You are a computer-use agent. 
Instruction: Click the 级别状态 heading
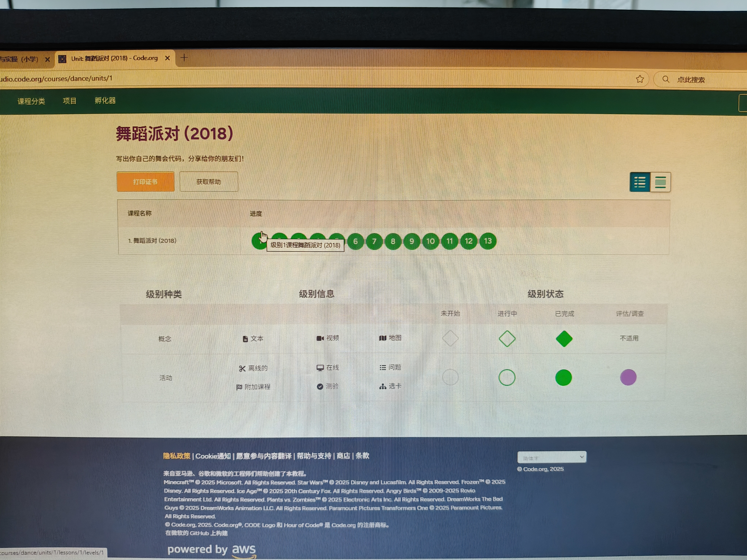545,294
